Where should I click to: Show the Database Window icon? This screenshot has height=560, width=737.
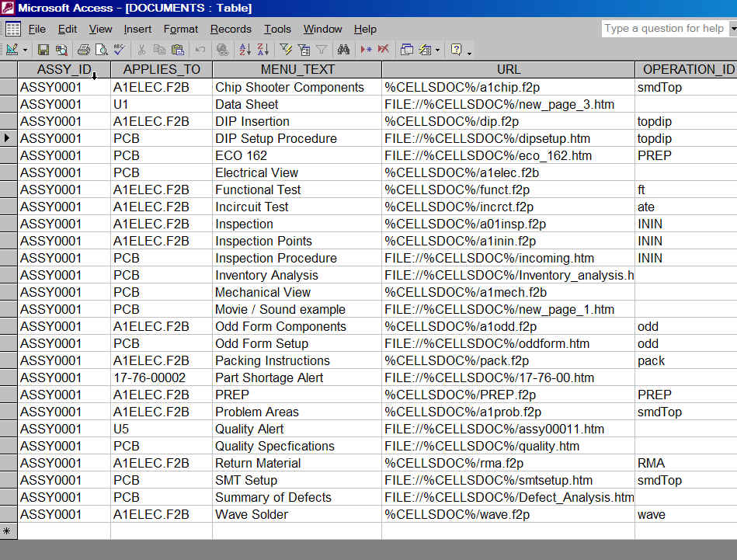(407, 50)
